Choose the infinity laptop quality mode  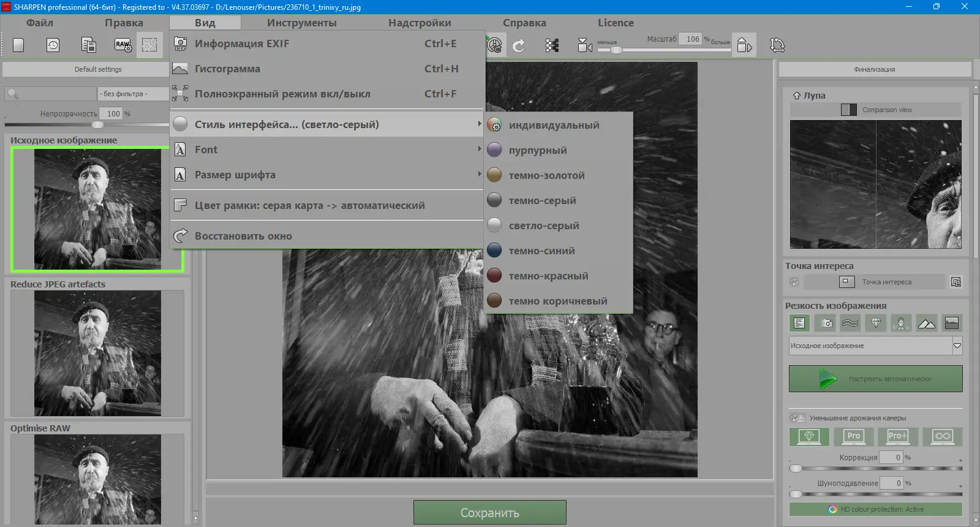tap(943, 436)
